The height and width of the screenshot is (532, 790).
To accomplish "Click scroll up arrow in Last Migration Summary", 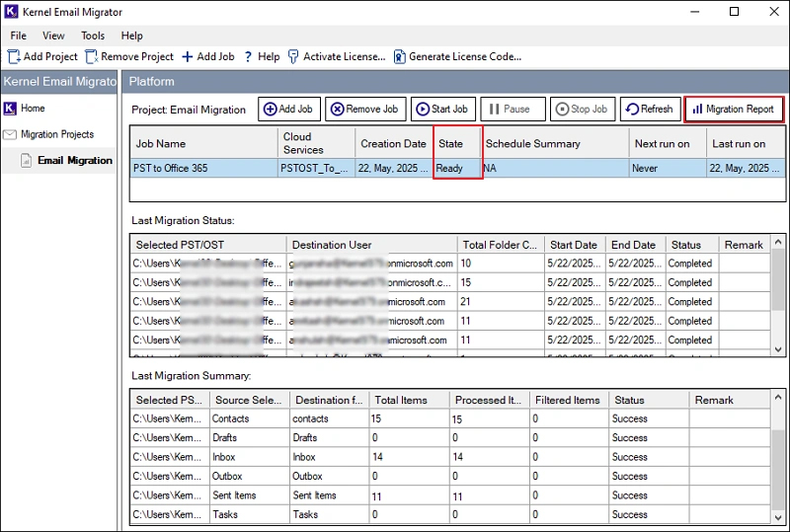I will pos(778,398).
